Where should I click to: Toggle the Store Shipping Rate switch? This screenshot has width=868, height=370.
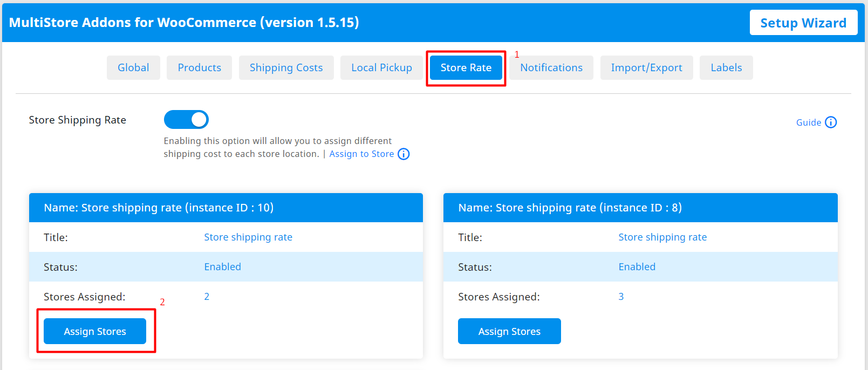click(x=186, y=120)
